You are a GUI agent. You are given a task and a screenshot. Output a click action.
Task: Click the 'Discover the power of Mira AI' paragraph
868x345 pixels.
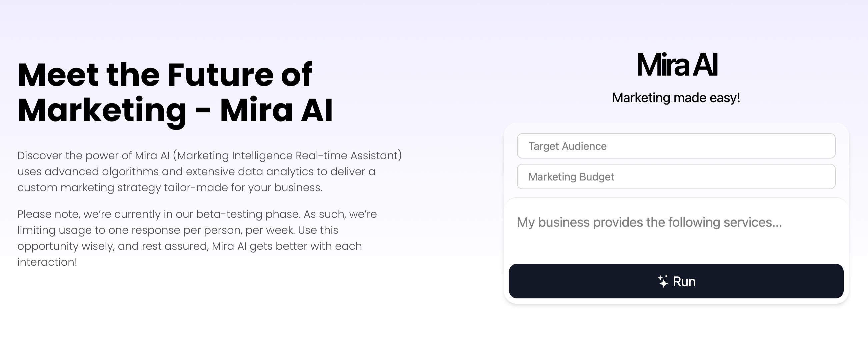click(x=209, y=171)
